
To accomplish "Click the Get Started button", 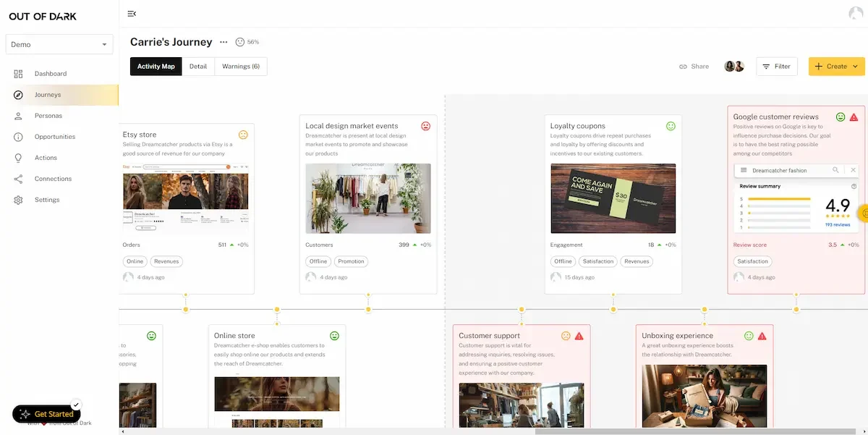I will (x=46, y=414).
